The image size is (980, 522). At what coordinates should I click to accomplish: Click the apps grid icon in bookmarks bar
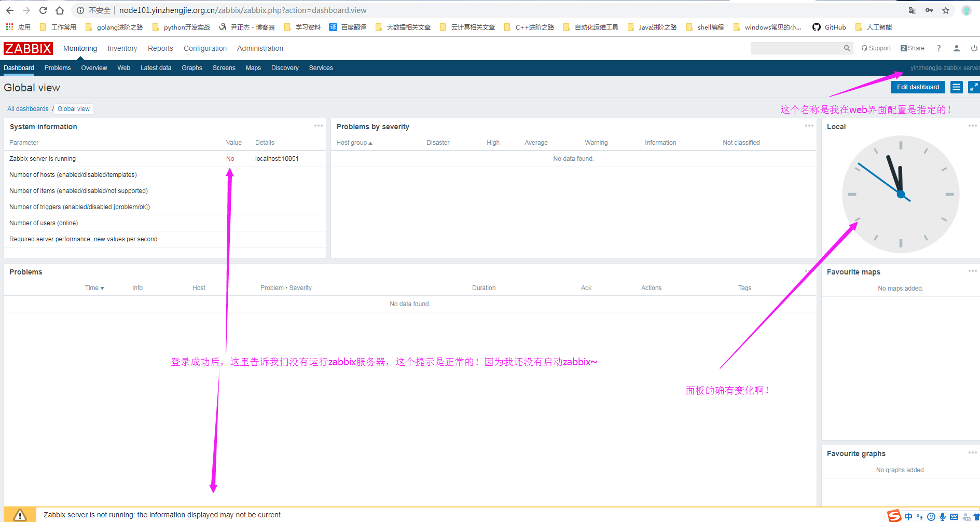click(x=9, y=27)
